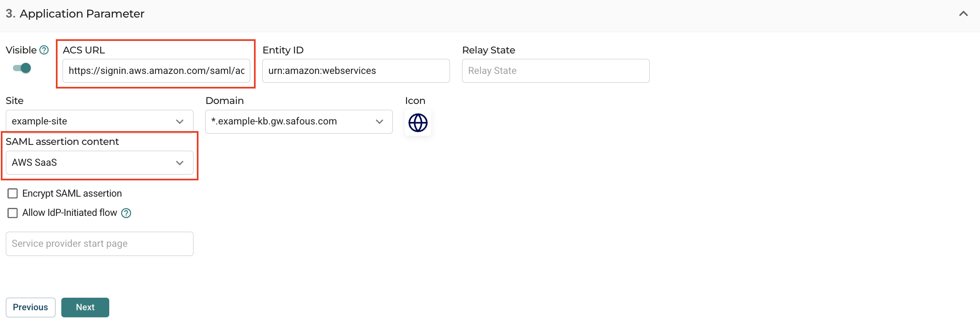Image resolution: width=980 pixels, height=324 pixels.
Task: Click the 'Encrypt SAML assertion' label text
Action: pyautogui.click(x=72, y=193)
